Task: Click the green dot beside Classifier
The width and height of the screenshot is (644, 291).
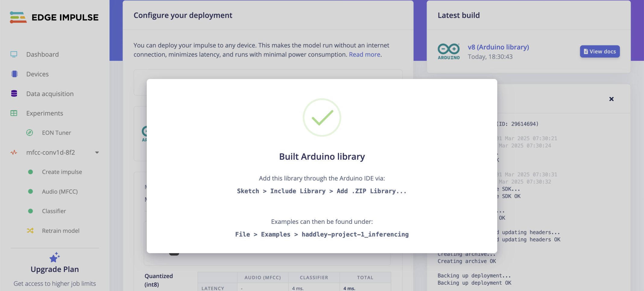Action: point(30,211)
